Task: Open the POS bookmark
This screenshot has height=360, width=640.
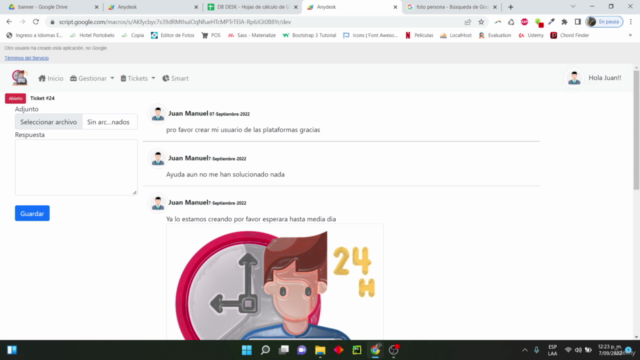Action: pyautogui.click(x=211, y=36)
